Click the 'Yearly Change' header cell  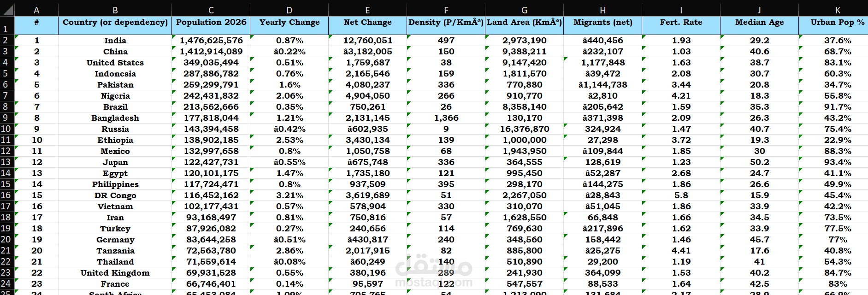click(x=289, y=25)
